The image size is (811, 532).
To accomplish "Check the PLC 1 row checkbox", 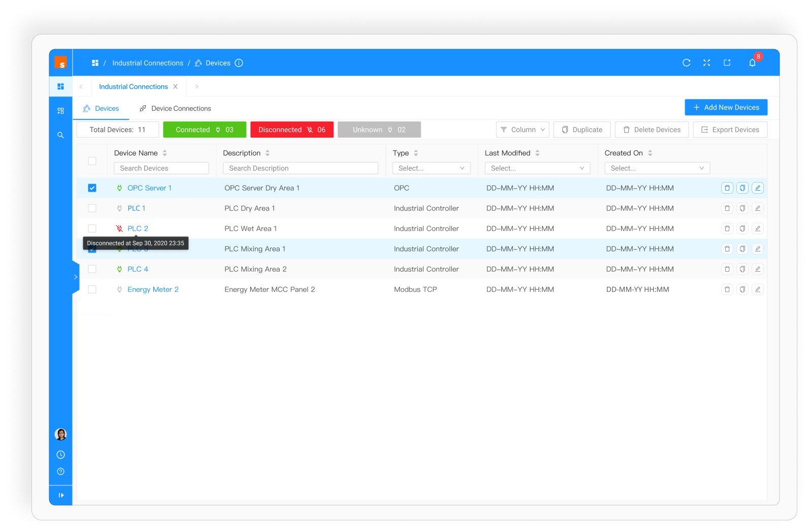I will tap(92, 208).
